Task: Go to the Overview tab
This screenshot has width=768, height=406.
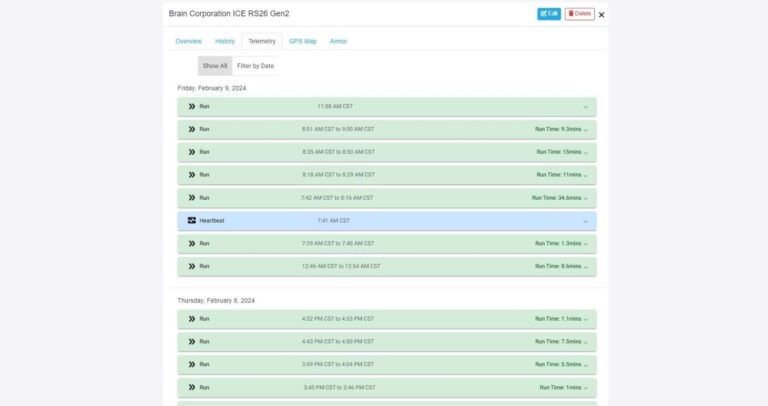Action: tap(188, 41)
